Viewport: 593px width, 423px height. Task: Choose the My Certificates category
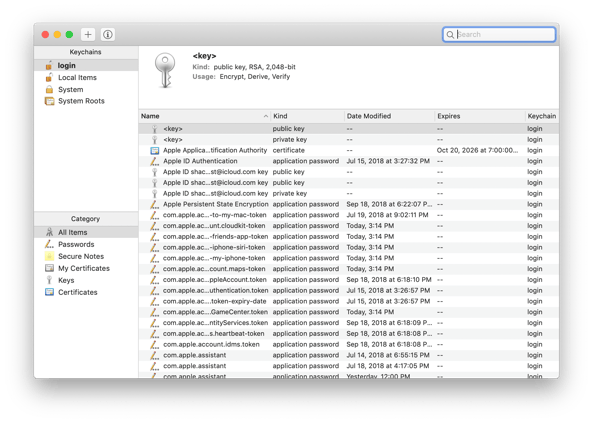coord(86,268)
